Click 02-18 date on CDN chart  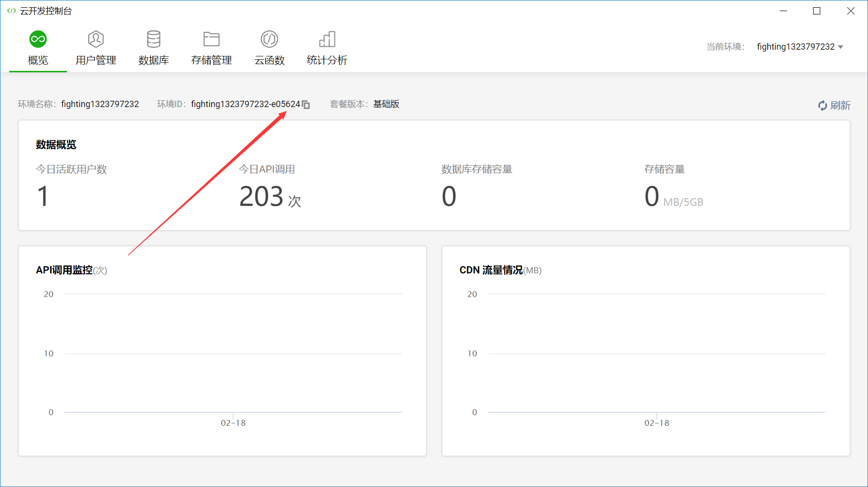(657, 423)
